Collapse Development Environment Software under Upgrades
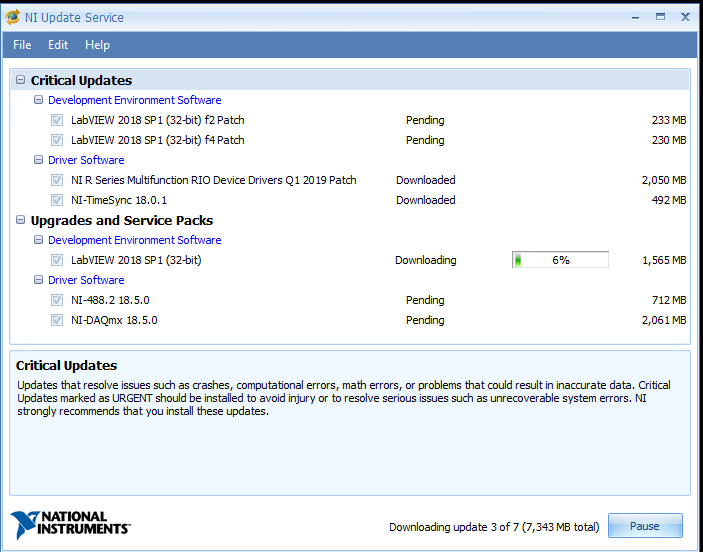703x552 pixels. [39, 240]
